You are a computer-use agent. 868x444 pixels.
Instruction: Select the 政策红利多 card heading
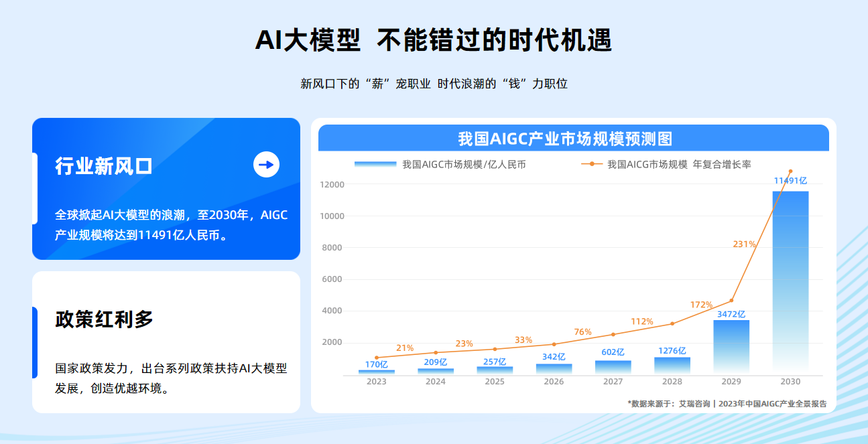[105, 319]
